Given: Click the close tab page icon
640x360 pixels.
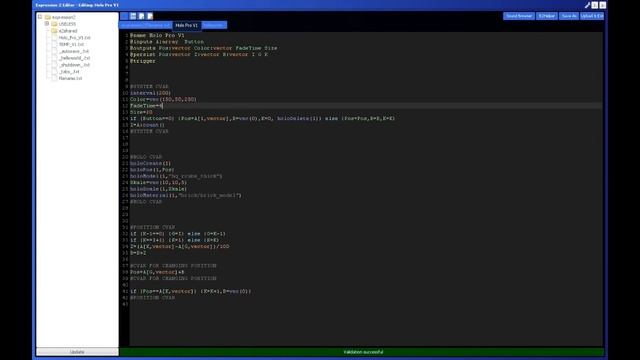Looking at the screenshot, I should 150,16.
